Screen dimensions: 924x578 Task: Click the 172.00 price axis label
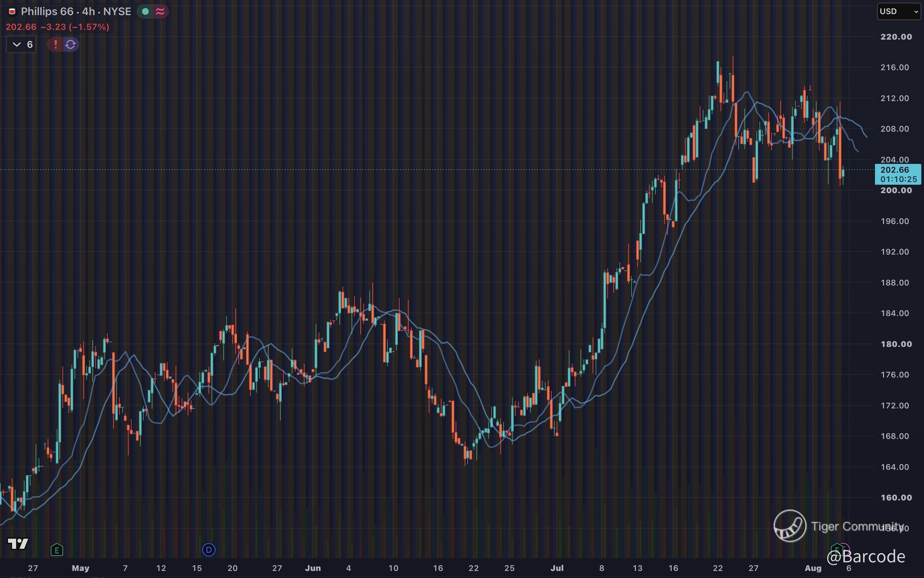(894, 405)
